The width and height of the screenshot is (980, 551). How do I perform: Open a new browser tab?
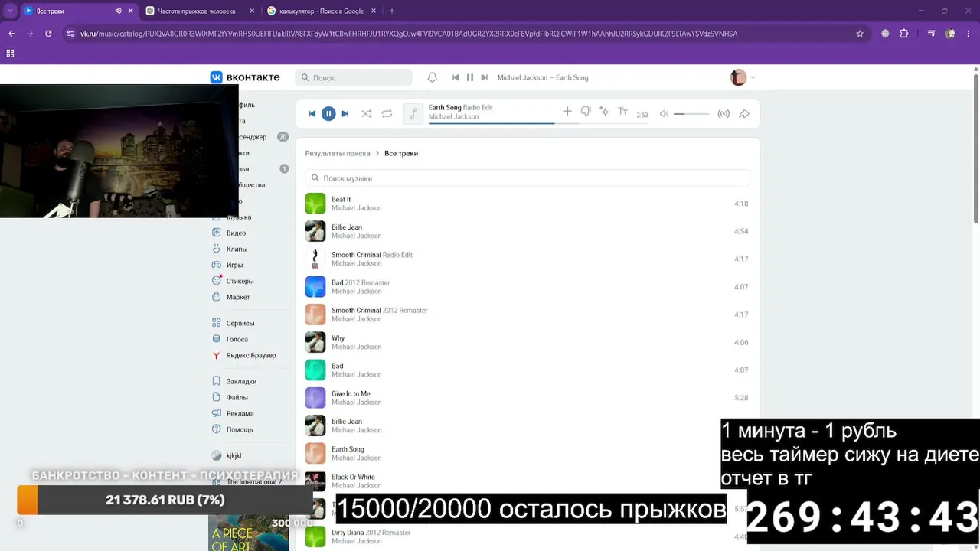coord(392,11)
